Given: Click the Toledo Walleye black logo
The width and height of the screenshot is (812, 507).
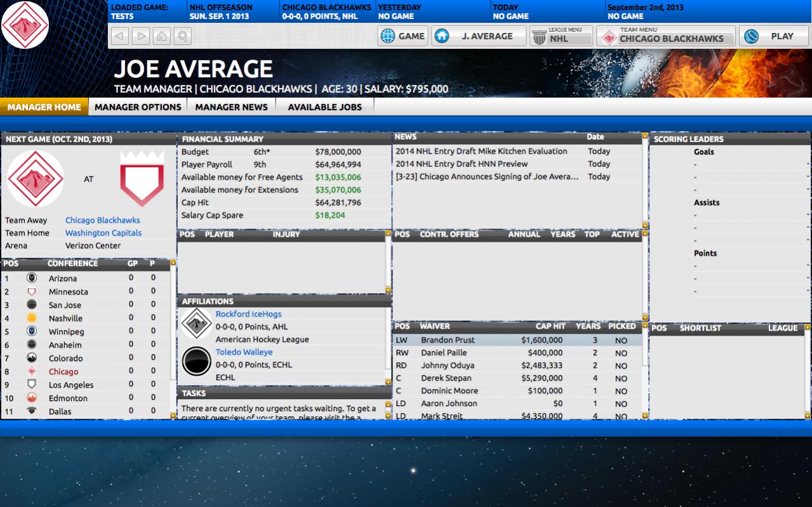Looking at the screenshot, I should [196, 362].
